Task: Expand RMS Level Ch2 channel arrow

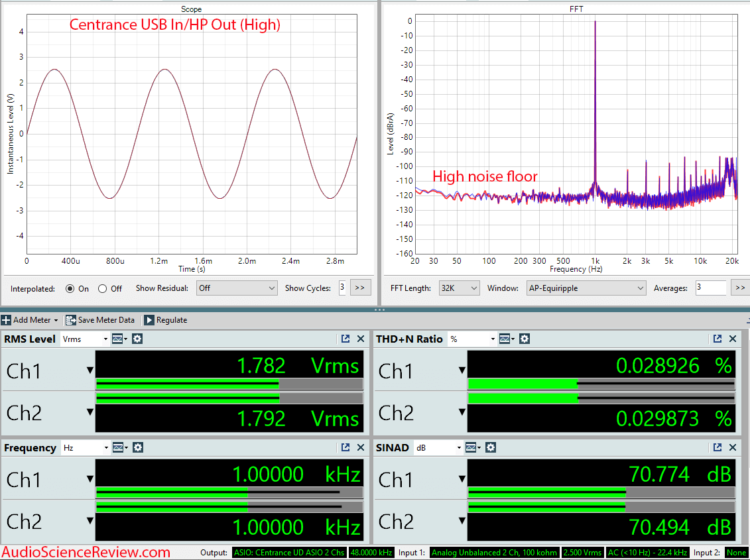Action: click(x=90, y=412)
